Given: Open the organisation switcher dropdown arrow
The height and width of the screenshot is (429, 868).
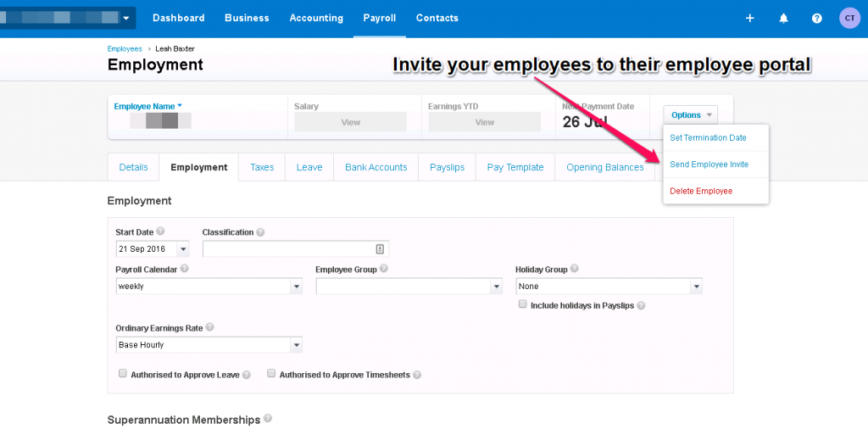Looking at the screenshot, I should click(126, 19).
